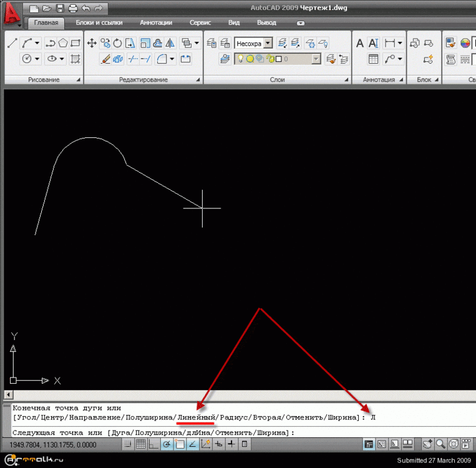476x468 pixels.
Task: Click in the command line input
Action: [x=374, y=432]
